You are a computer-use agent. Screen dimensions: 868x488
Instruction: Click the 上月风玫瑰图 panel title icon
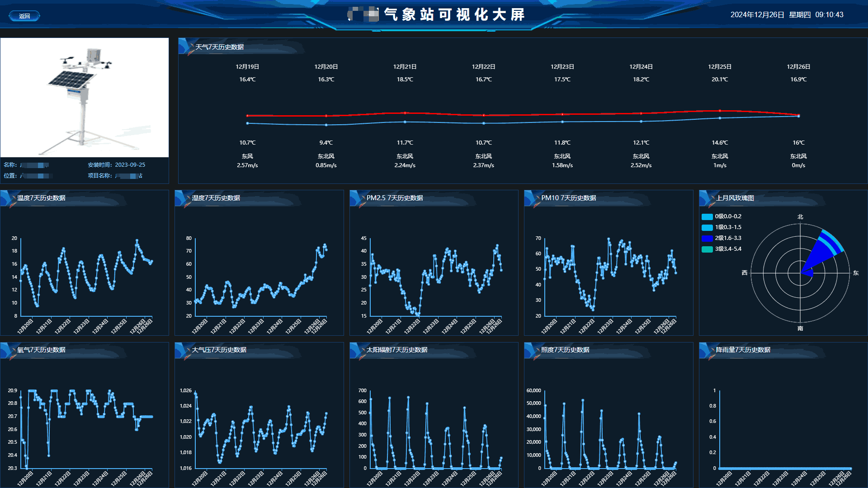pyautogui.click(x=707, y=198)
